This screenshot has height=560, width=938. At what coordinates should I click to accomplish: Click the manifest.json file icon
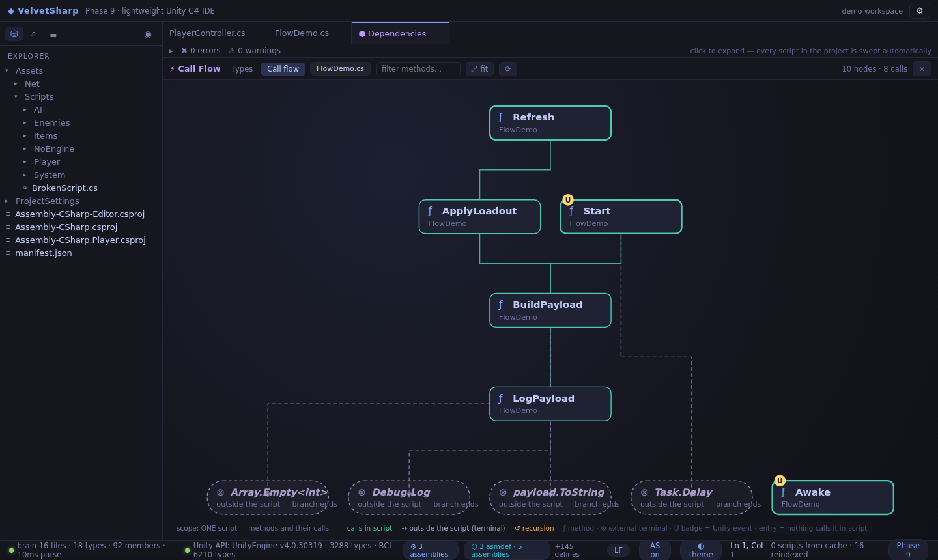(x=8, y=253)
